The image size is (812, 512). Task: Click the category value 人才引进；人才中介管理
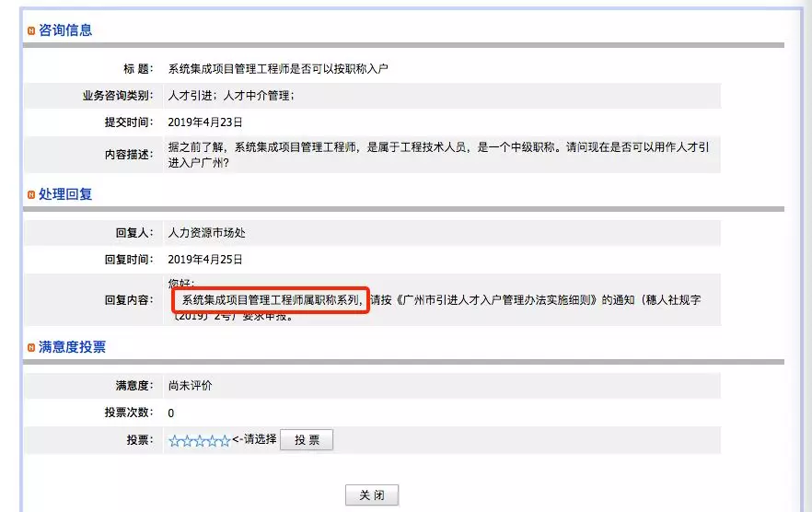coord(231,96)
